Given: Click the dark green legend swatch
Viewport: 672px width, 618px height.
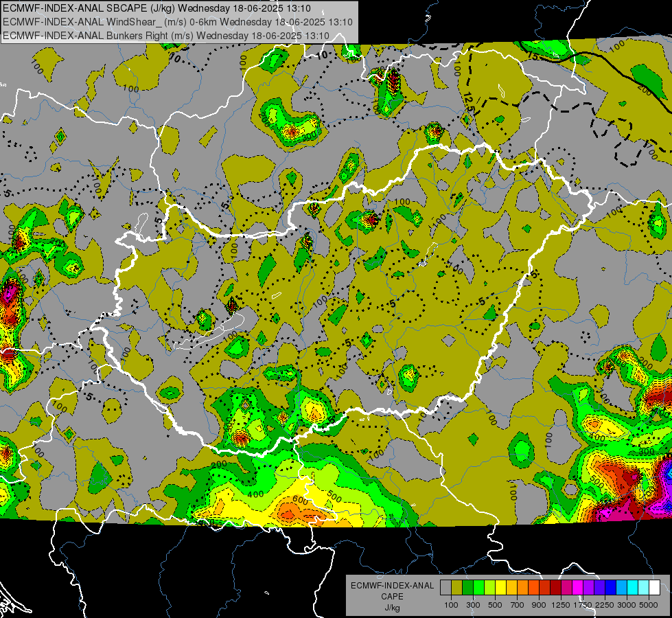Looking at the screenshot, I should (x=467, y=587).
